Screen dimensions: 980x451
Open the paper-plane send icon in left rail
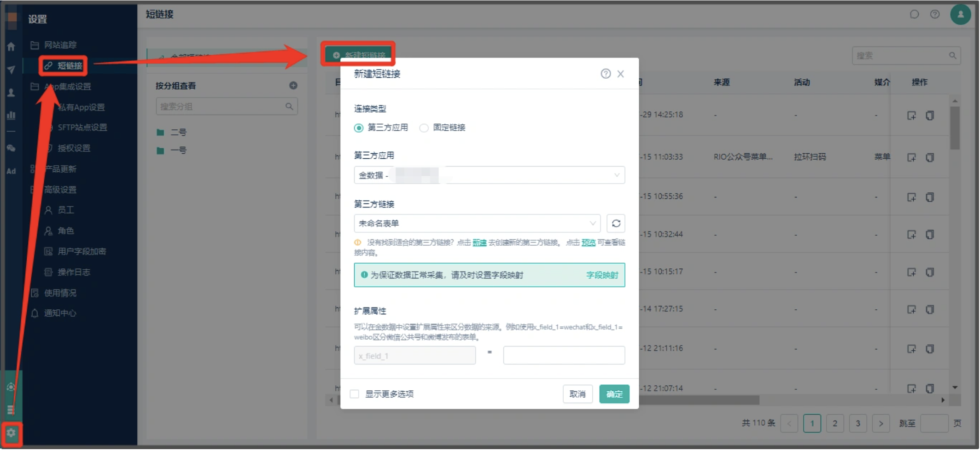11,69
